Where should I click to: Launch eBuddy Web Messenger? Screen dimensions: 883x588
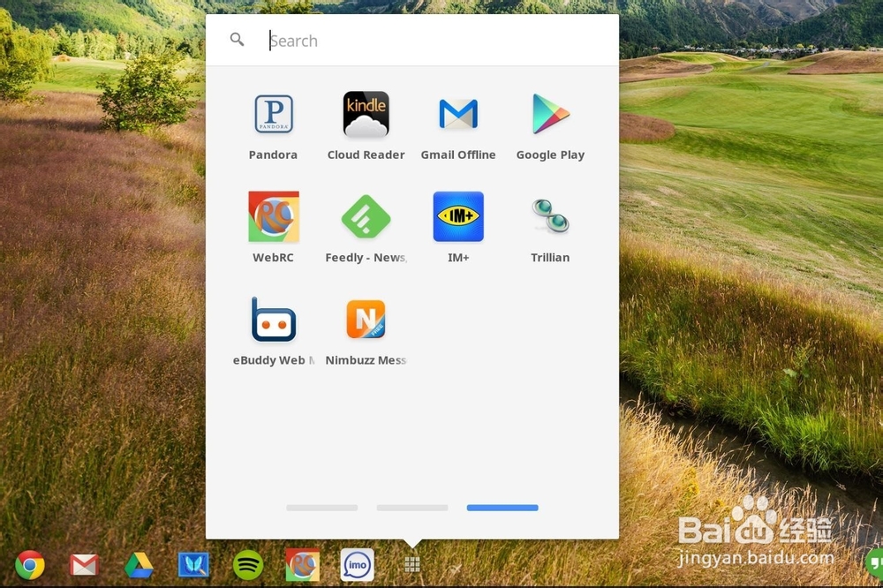tap(274, 320)
